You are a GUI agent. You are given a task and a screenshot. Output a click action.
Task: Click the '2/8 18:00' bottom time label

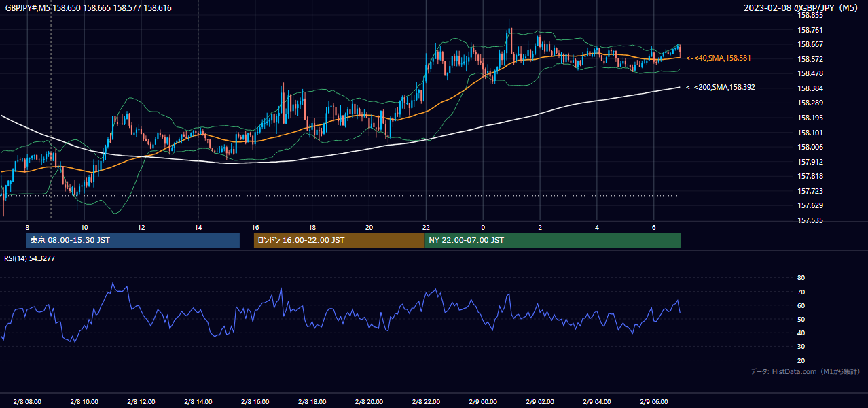(x=312, y=402)
